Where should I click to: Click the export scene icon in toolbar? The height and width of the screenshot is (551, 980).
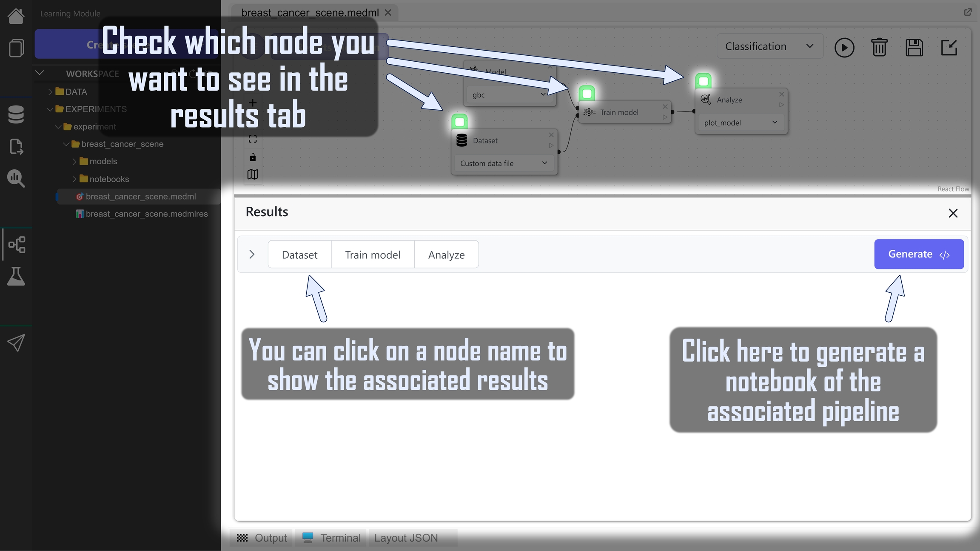pyautogui.click(x=949, y=47)
